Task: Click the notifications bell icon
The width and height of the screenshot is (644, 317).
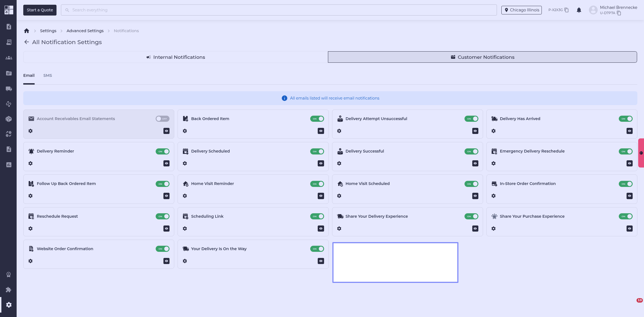Action: tap(579, 10)
